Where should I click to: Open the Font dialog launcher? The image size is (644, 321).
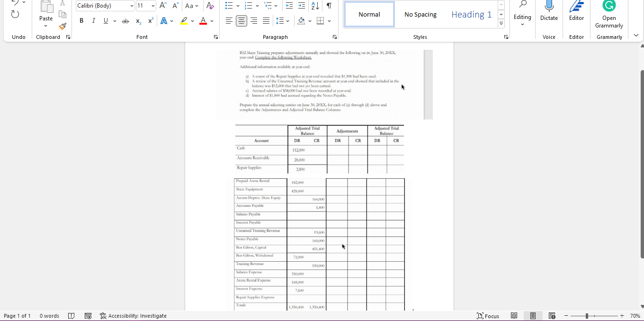tap(216, 37)
